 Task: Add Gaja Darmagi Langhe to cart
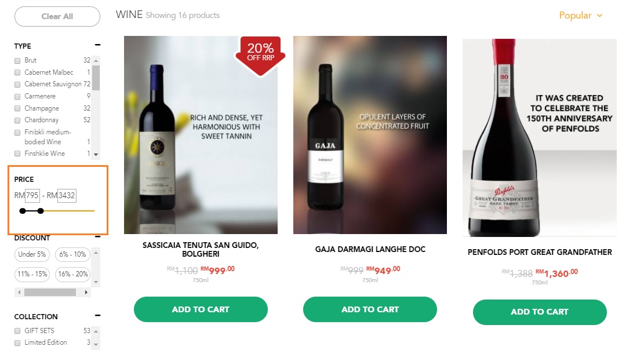pos(370,309)
